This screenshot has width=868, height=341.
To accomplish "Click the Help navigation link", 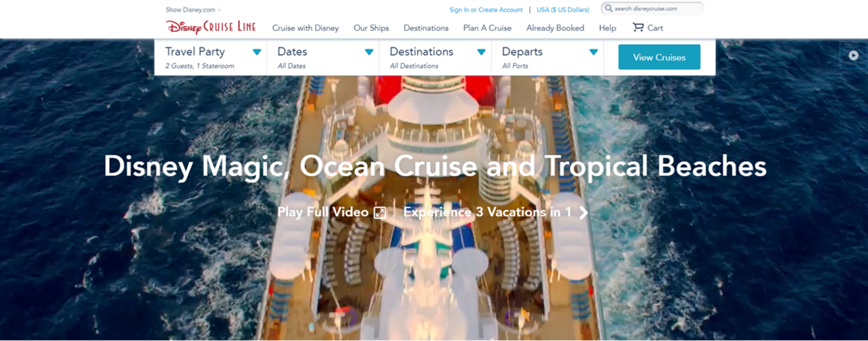I will (608, 28).
